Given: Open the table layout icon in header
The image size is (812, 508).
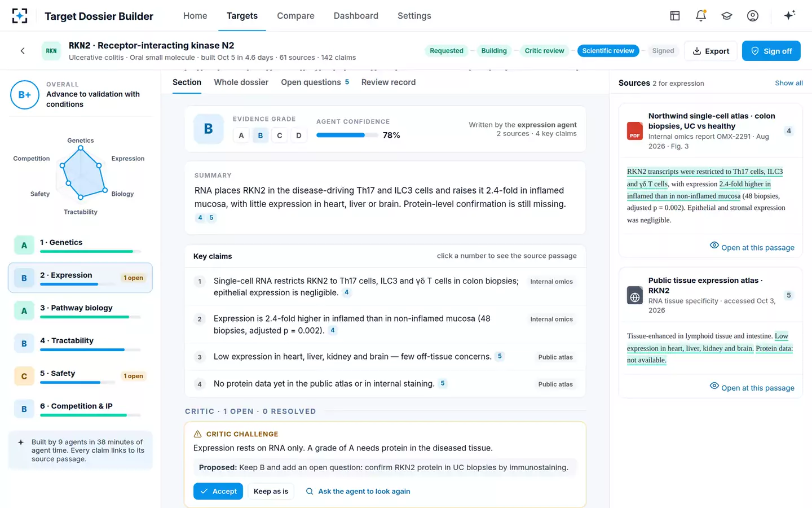Looking at the screenshot, I should [675, 16].
